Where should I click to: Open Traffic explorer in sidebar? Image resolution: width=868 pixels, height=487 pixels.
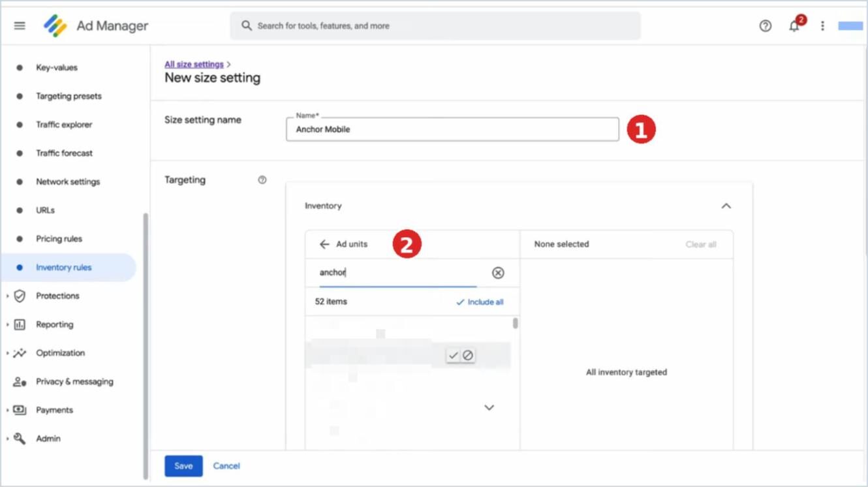(64, 125)
